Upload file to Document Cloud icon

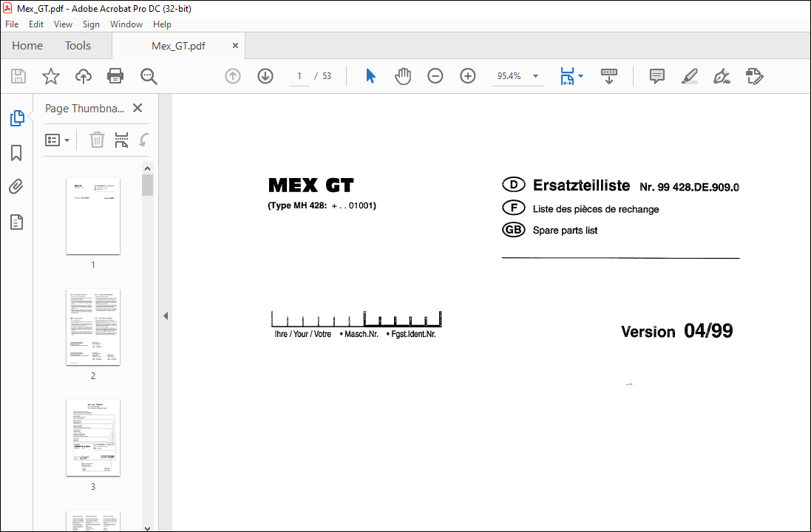tap(84, 76)
